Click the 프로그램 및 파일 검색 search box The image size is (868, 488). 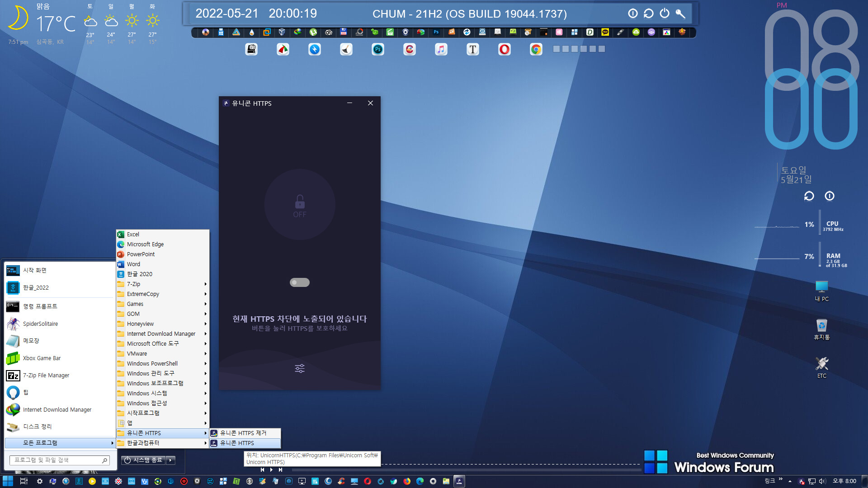[60, 460]
